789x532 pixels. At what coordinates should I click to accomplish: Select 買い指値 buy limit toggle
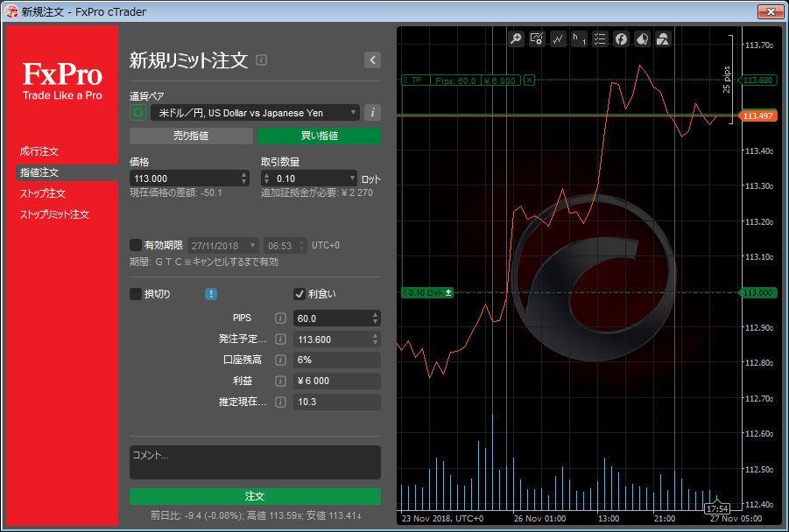point(319,136)
